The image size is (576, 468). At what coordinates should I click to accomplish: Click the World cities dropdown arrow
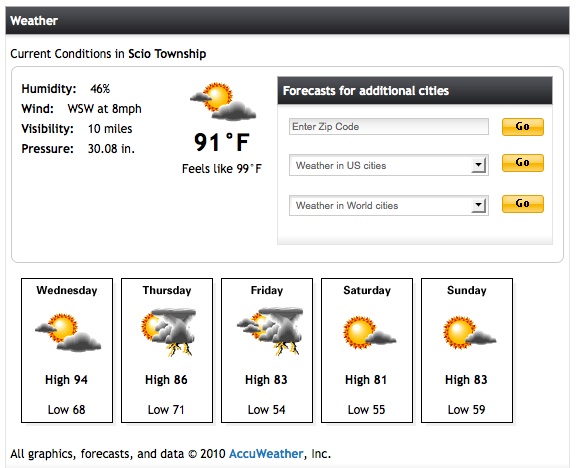478,205
